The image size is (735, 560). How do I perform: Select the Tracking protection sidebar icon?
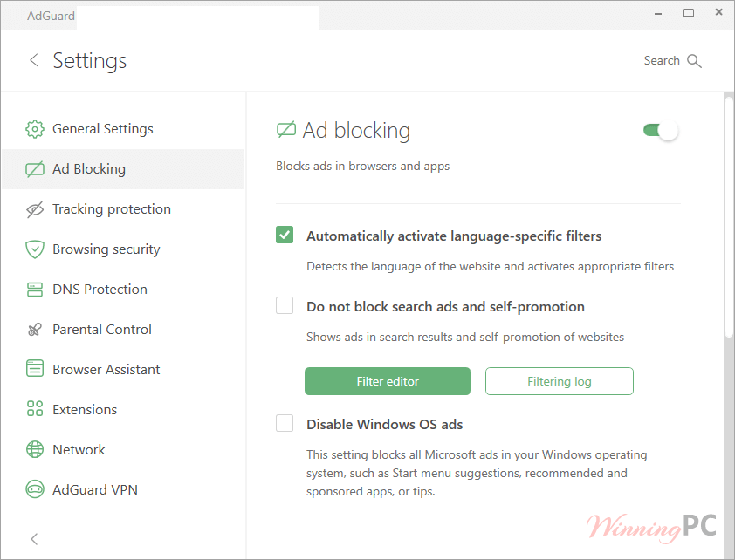34,208
